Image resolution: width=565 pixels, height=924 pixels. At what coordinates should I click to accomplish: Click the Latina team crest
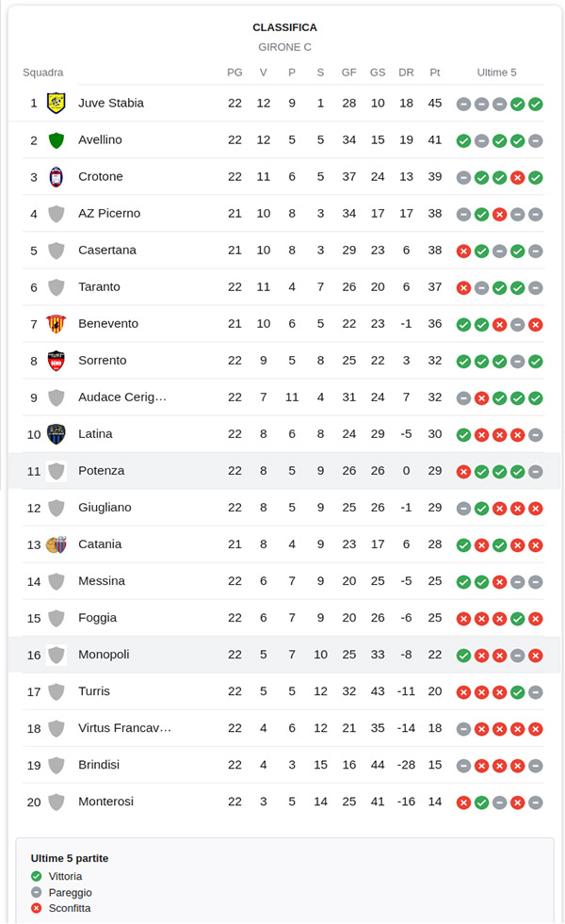[x=56, y=434]
